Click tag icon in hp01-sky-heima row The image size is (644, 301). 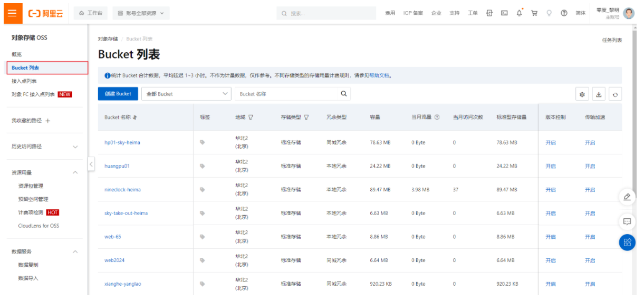202,142
